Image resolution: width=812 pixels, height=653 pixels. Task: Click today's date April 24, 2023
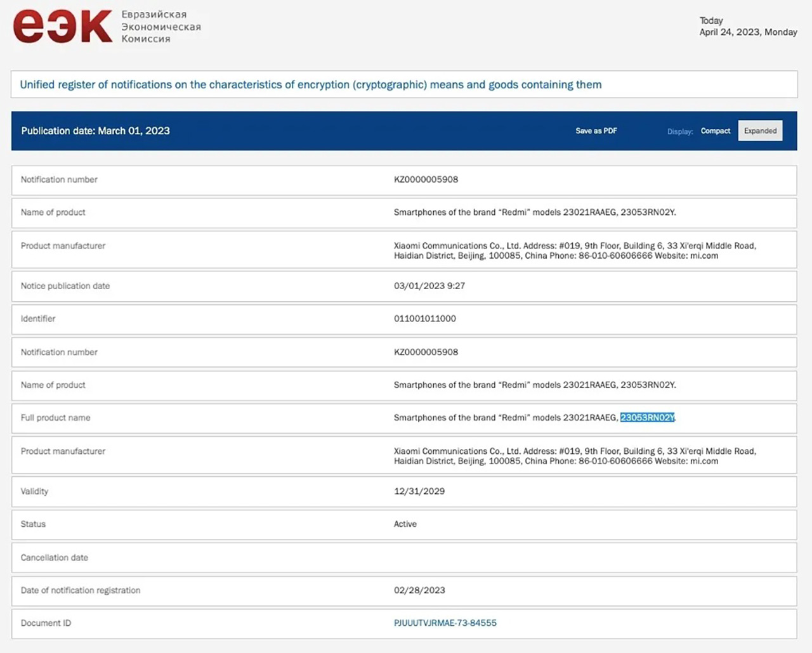click(747, 32)
